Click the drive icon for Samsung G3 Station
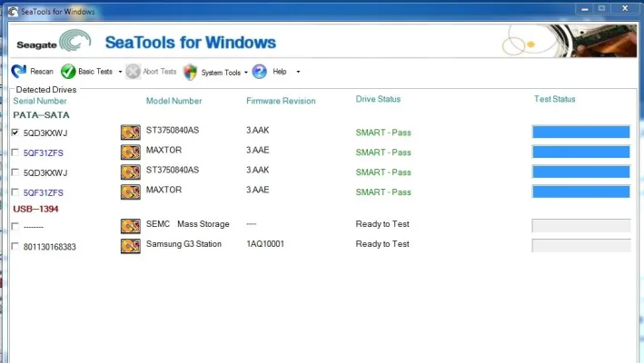 (131, 246)
